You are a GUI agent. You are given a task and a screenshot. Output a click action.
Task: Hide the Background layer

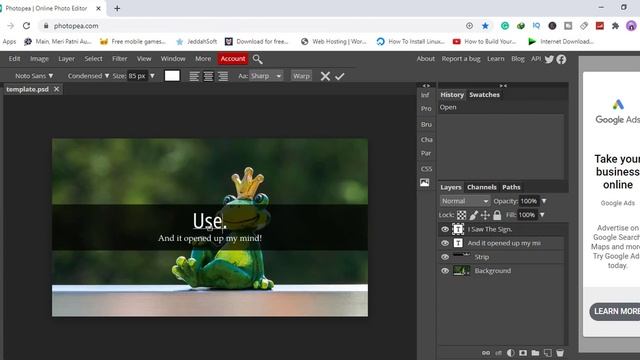[x=445, y=271]
